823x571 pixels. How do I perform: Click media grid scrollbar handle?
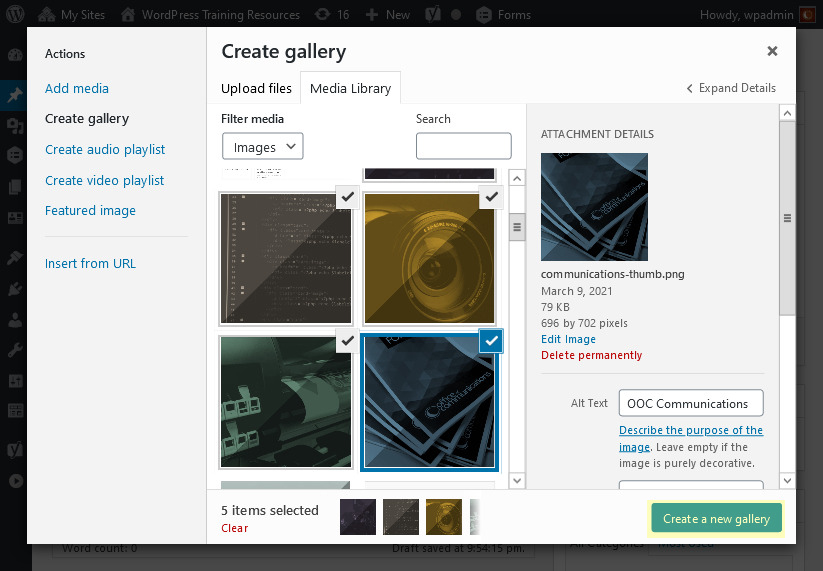(x=517, y=227)
